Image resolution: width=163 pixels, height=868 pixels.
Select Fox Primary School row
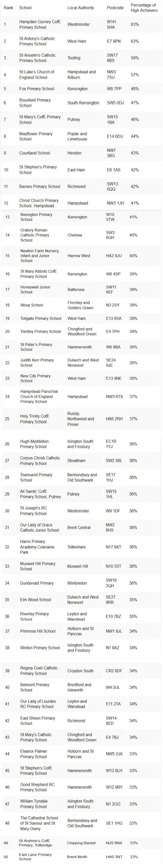pyautogui.click(x=81, y=89)
